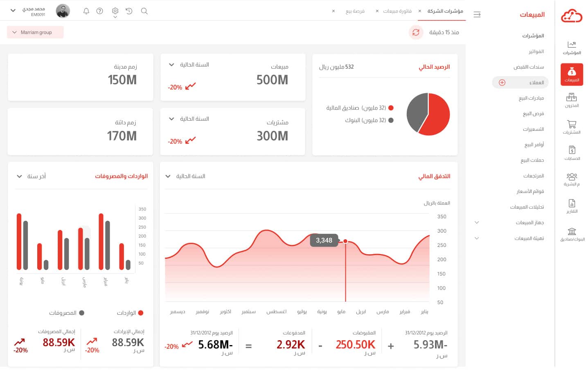Open the الفواتير menu link

536,52
